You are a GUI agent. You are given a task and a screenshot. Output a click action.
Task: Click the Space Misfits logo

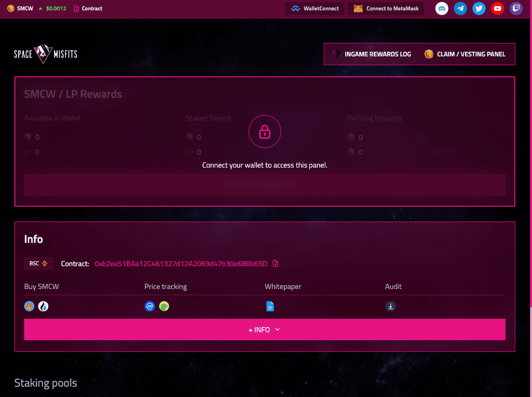[x=45, y=54]
